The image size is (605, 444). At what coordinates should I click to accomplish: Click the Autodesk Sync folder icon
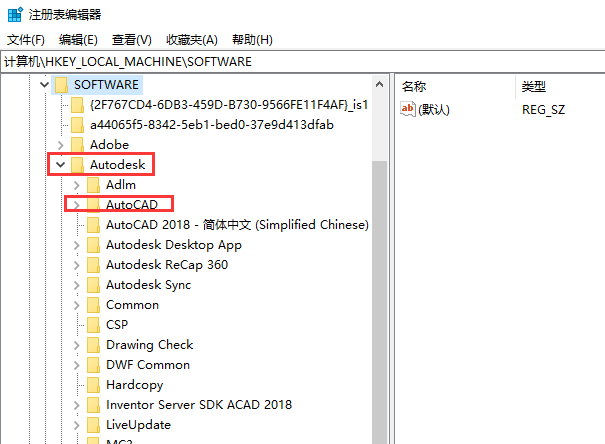[x=94, y=285]
